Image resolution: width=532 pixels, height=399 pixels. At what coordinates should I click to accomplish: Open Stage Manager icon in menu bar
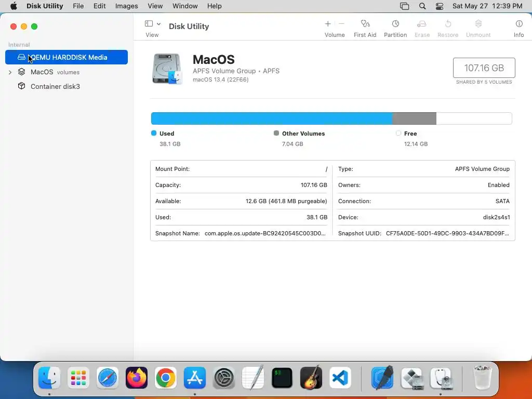(404, 6)
